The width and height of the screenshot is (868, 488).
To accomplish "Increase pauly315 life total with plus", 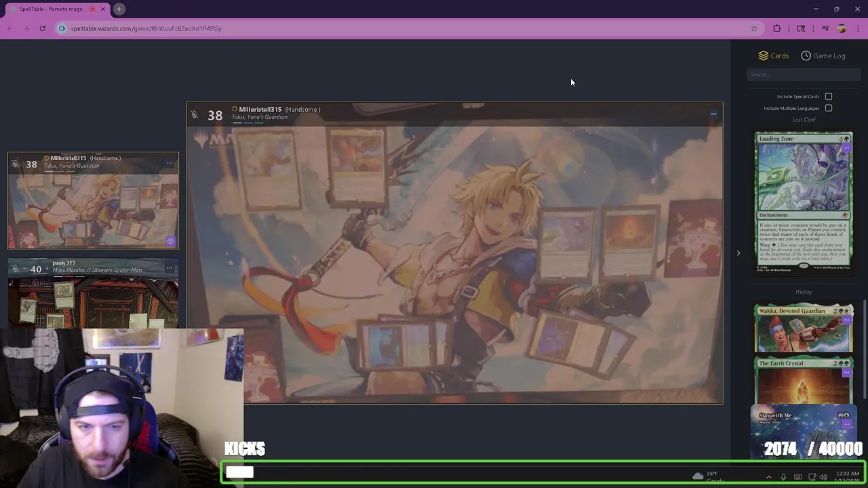I will pyautogui.click(x=47, y=269).
